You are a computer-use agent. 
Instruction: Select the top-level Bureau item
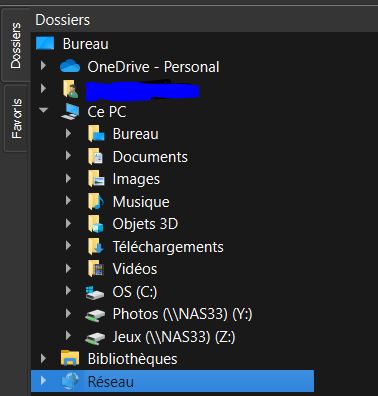click(x=86, y=44)
